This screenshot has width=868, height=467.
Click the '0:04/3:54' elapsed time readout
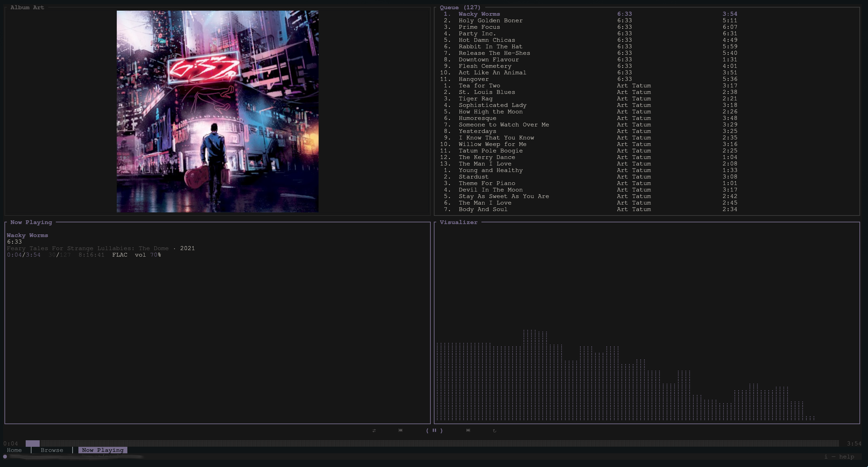(24, 255)
